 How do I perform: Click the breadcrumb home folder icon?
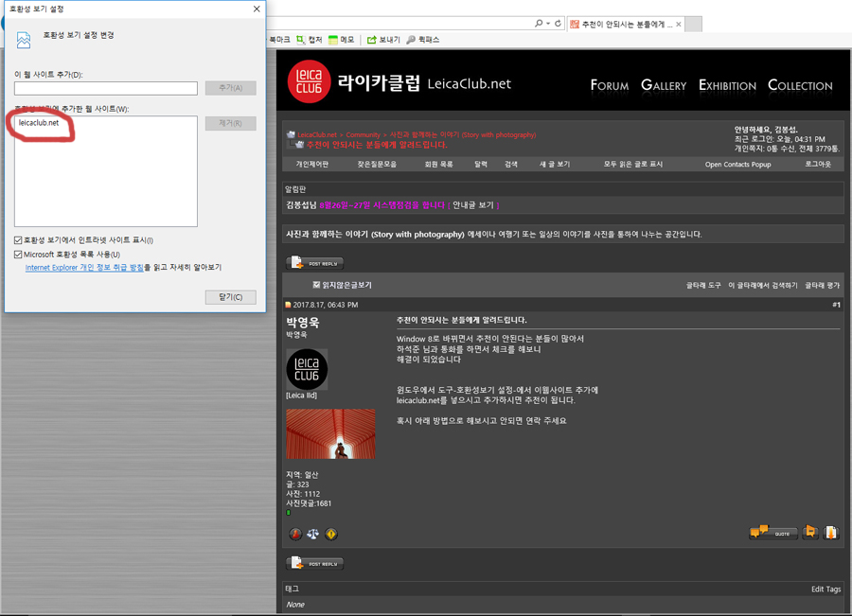(291, 134)
